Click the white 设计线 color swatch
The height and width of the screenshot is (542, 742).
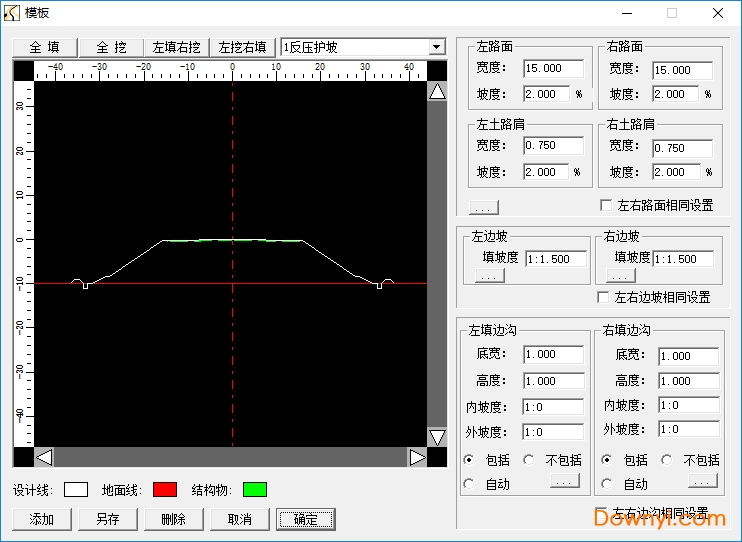point(76,489)
